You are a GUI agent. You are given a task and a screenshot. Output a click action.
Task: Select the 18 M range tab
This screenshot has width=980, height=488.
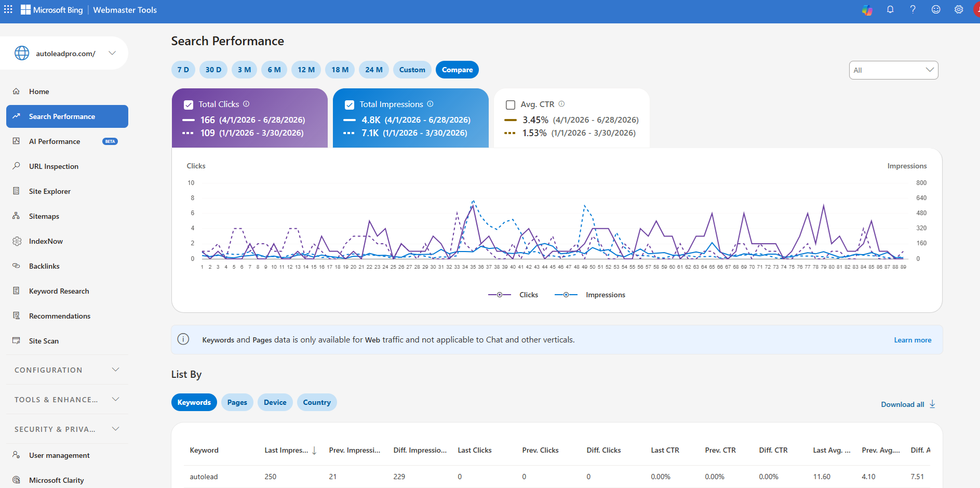click(340, 70)
